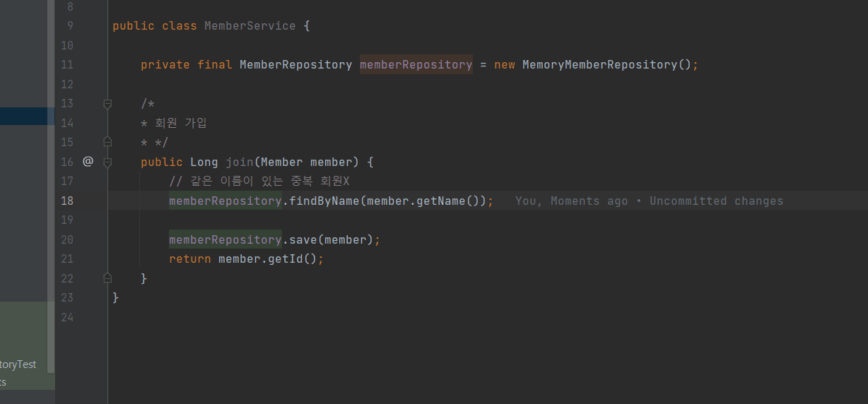Click MemberRepository type on line 11
Image resolution: width=868 pixels, height=404 pixels.
pyautogui.click(x=295, y=65)
